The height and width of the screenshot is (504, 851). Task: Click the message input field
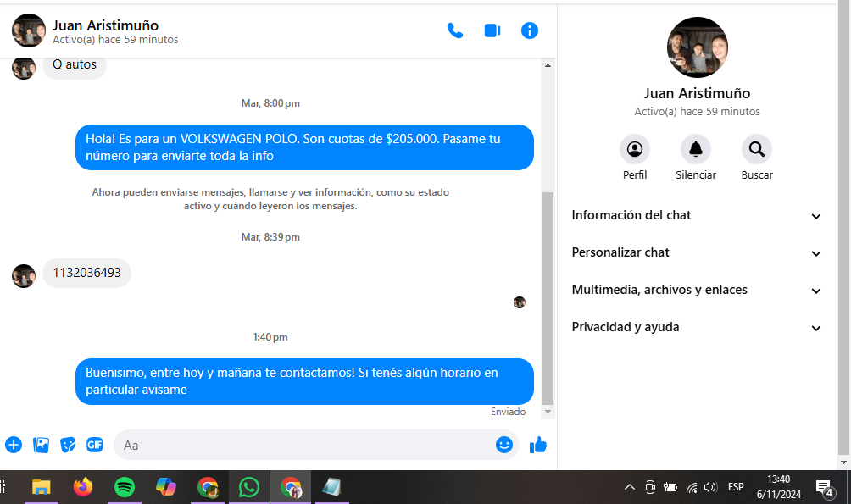[x=305, y=445]
